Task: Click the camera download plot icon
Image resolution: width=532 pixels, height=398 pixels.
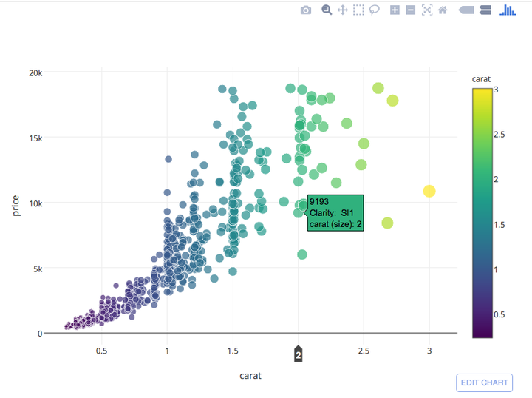Action: tap(306, 10)
